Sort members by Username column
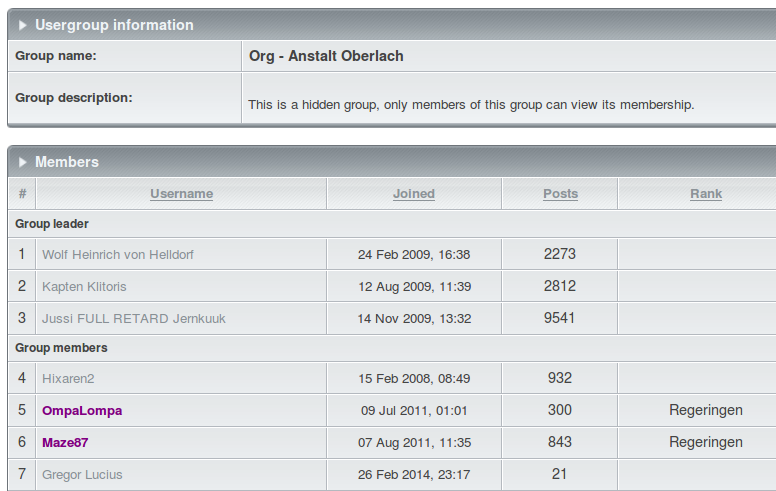 coord(182,194)
